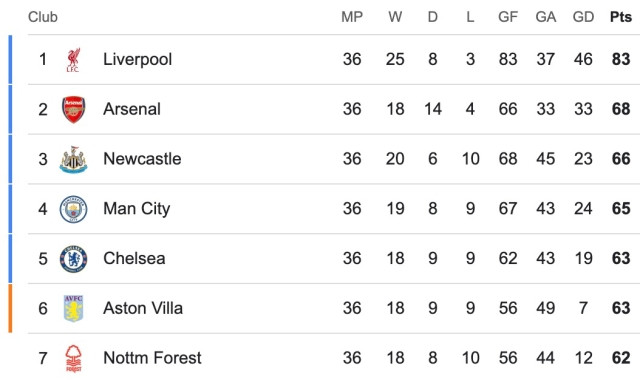Click the Liverpool club crest
The height and width of the screenshot is (380, 640).
coord(73,60)
